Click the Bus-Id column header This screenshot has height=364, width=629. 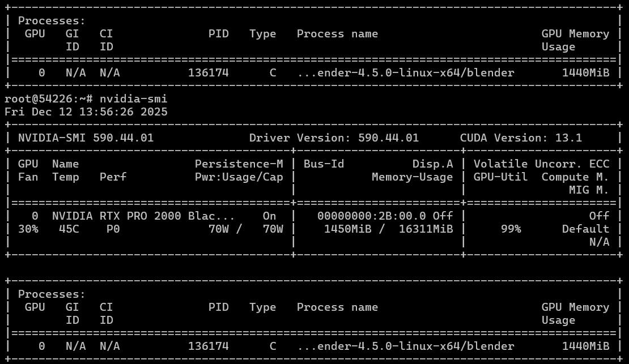(324, 164)
